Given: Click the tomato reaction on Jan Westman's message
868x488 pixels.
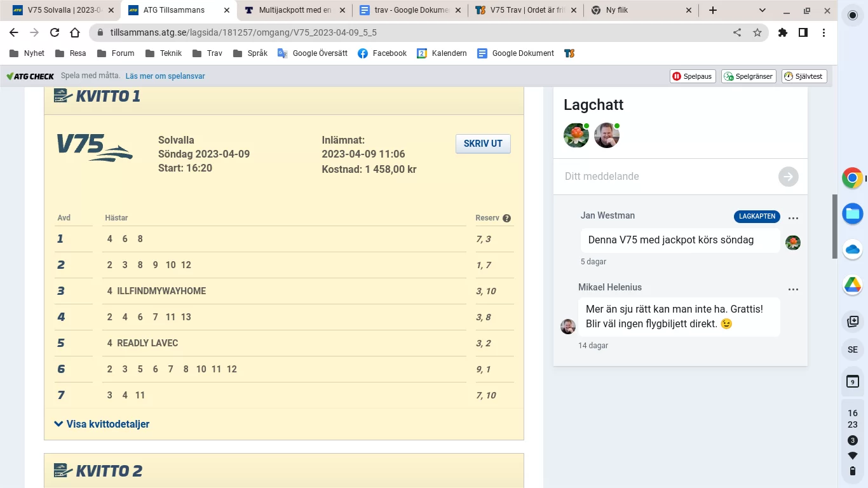Looking at the screenshot, I should pos(792,243).
